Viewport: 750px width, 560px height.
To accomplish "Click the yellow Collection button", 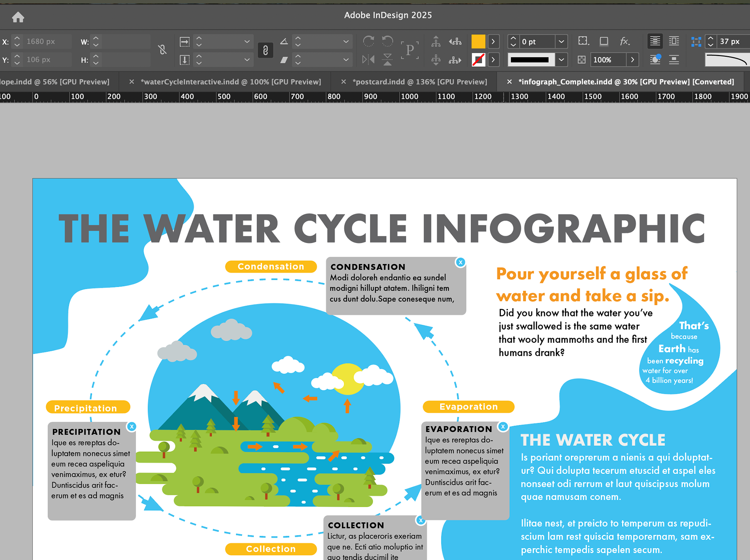I will point(271,549).
